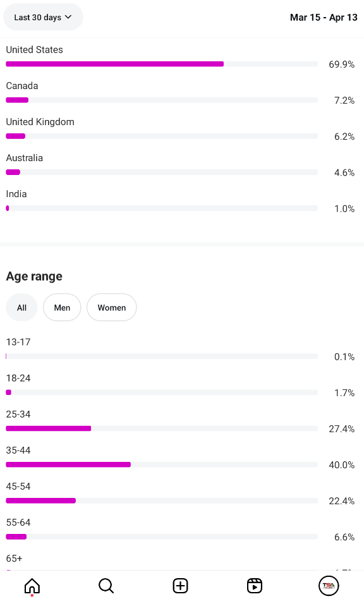Image resolution: width=364 pixels, height=599 pixels.
Task: Select the All age range filter
Action: pyautogui.click(x=21, y=308)
